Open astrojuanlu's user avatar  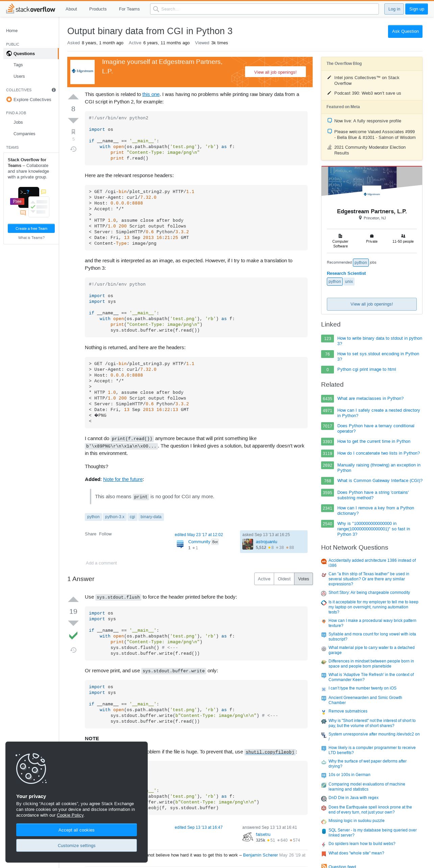click(x=248, y=544)
